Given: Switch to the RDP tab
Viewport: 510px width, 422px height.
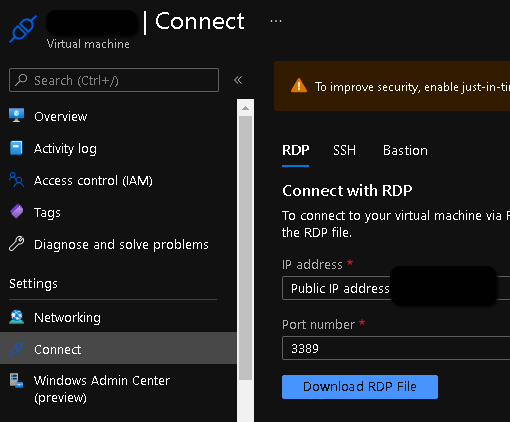Looking at the screenshot, I should click(295, 150).
